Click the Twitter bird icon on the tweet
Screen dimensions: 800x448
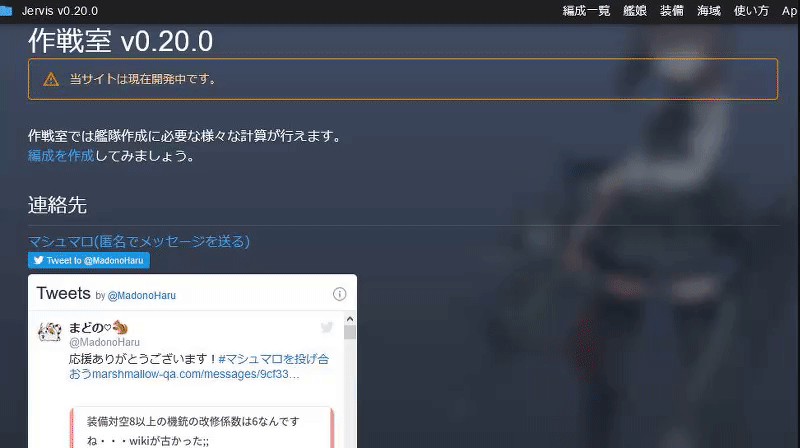point(327,327)
